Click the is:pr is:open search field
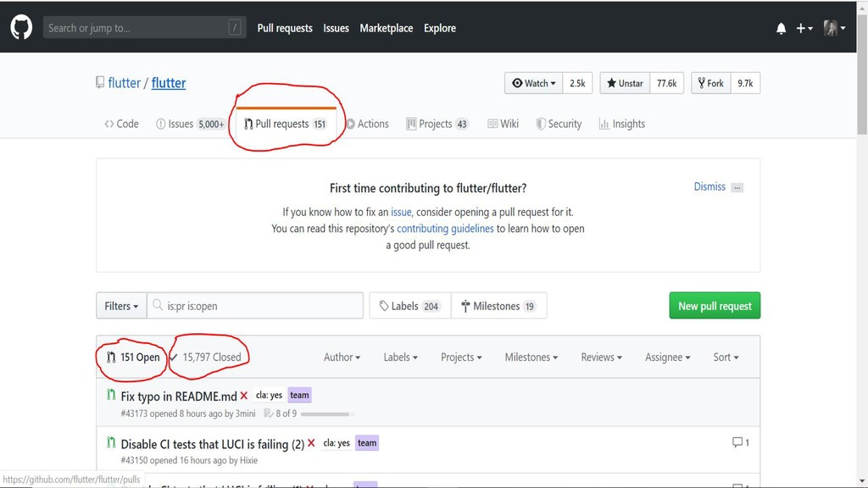The width and height of the screenshot is (868, 488). [x=255, y=305]
